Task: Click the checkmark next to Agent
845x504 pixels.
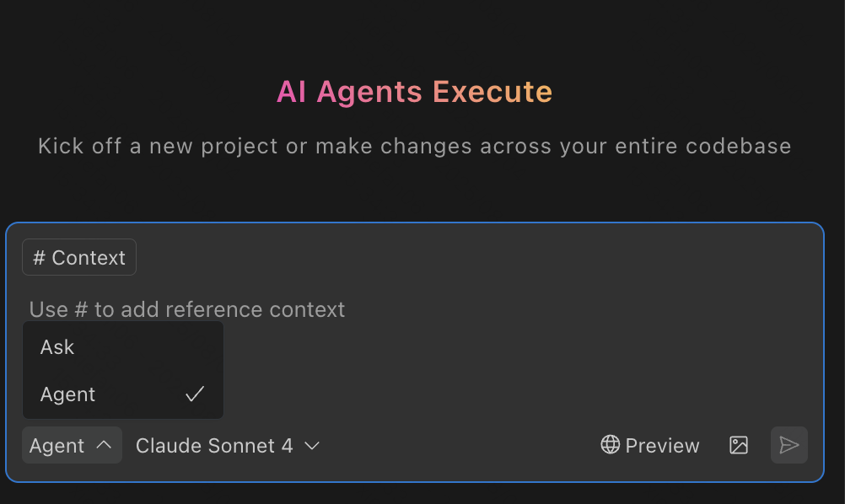Action: [x=195, y=394]
